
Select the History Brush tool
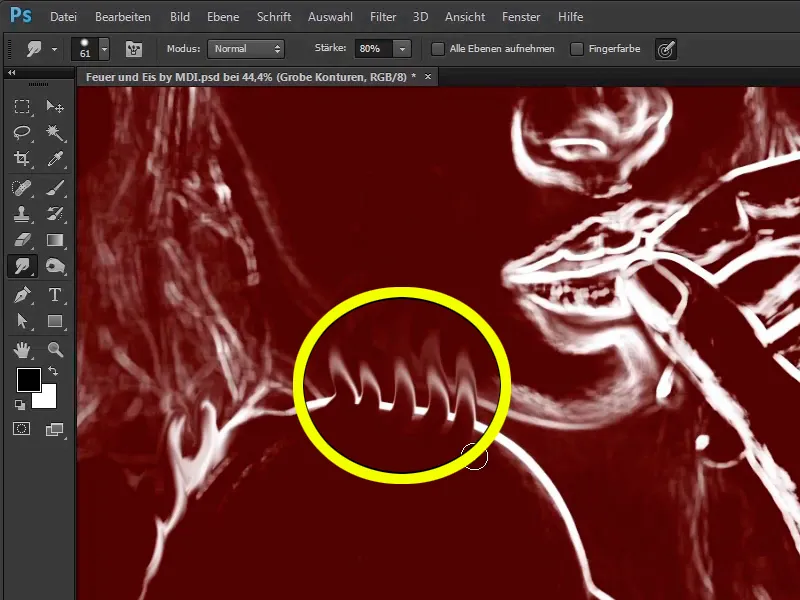click(55, 214)
